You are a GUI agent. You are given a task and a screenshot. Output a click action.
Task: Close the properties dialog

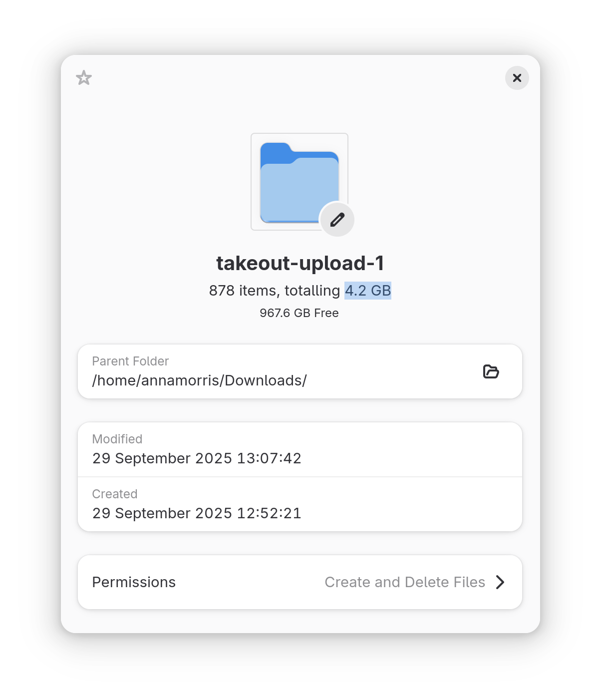(517, 78)
